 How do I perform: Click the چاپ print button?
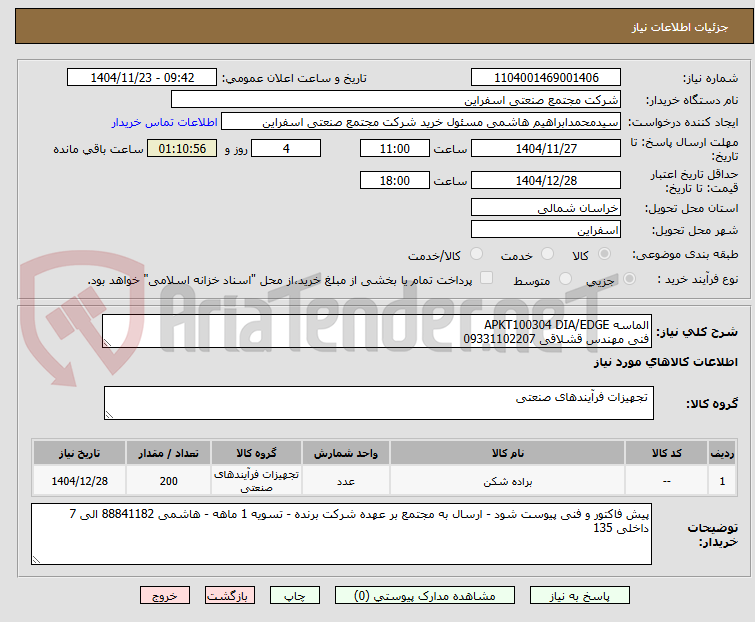point(295,596)
